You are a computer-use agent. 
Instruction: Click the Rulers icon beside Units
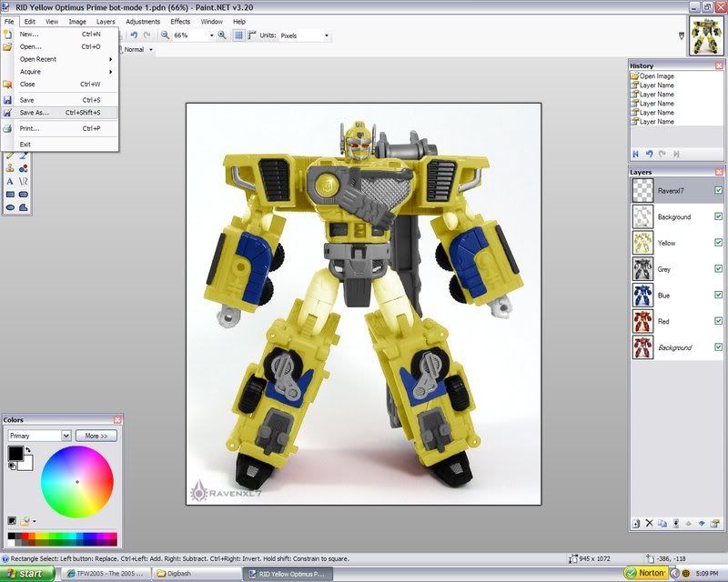252,35
